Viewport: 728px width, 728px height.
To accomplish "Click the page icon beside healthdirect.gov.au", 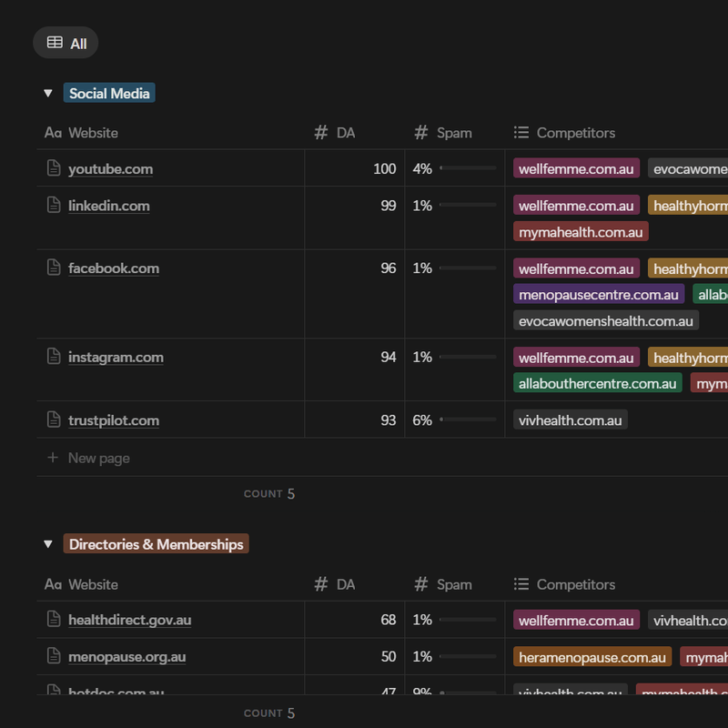I will pyautogui.click(x=54, y=620).
